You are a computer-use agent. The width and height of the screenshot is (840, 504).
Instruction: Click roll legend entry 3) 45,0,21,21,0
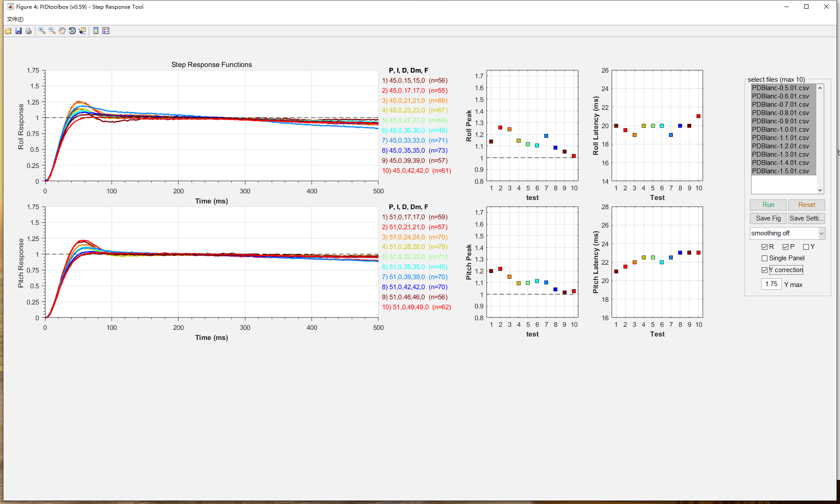(x=414, y=101)
